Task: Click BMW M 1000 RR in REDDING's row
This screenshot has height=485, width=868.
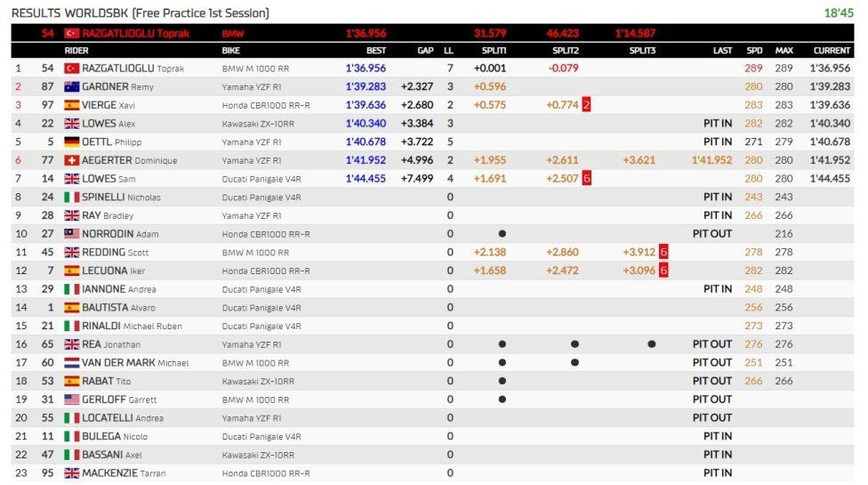Action: pos(255,253)
